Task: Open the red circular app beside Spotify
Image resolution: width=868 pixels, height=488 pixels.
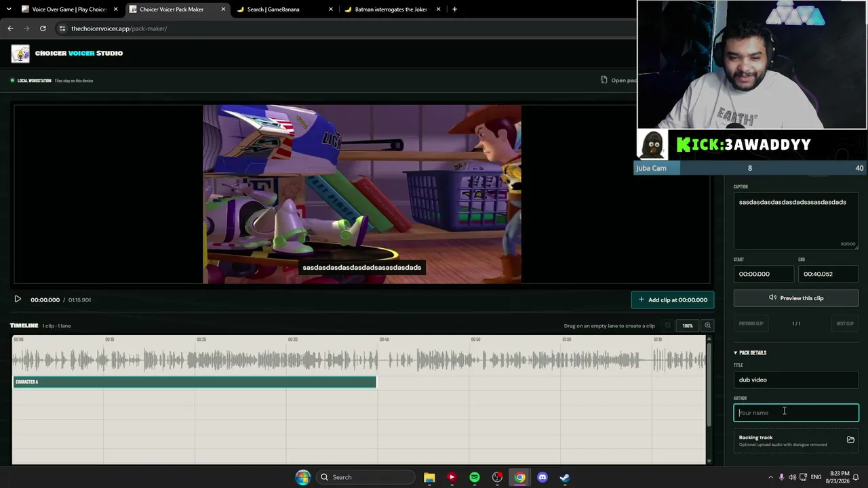Action: (497, 477)
